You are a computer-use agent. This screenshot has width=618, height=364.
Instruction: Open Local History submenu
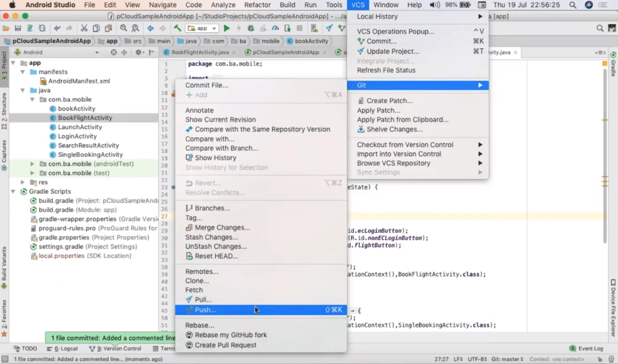click(x=418, y=17)
